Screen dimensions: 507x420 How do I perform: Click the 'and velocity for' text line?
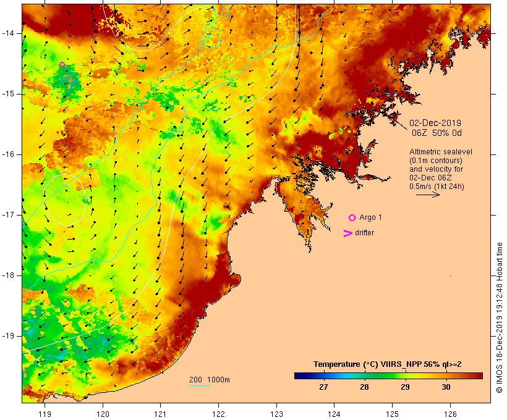pos(436,169)
